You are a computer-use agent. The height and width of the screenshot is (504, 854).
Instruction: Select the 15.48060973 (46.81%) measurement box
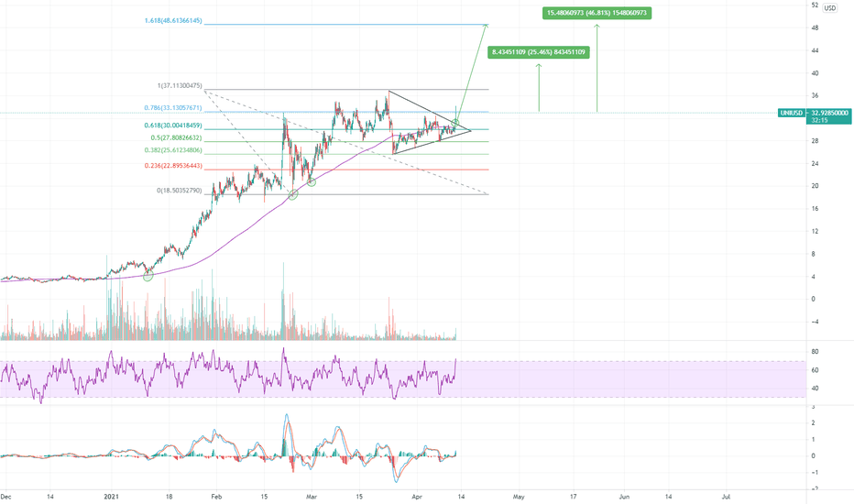(597, 13)
